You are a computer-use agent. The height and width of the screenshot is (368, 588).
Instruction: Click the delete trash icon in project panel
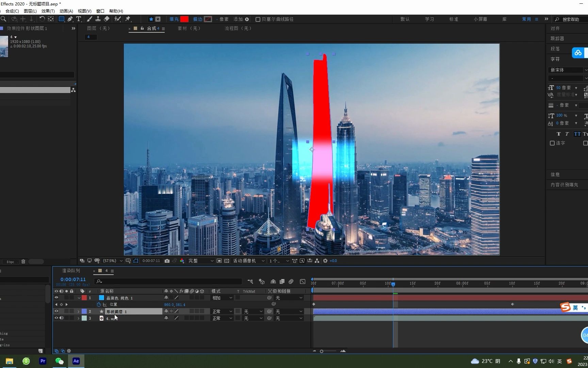pos(23,262)
